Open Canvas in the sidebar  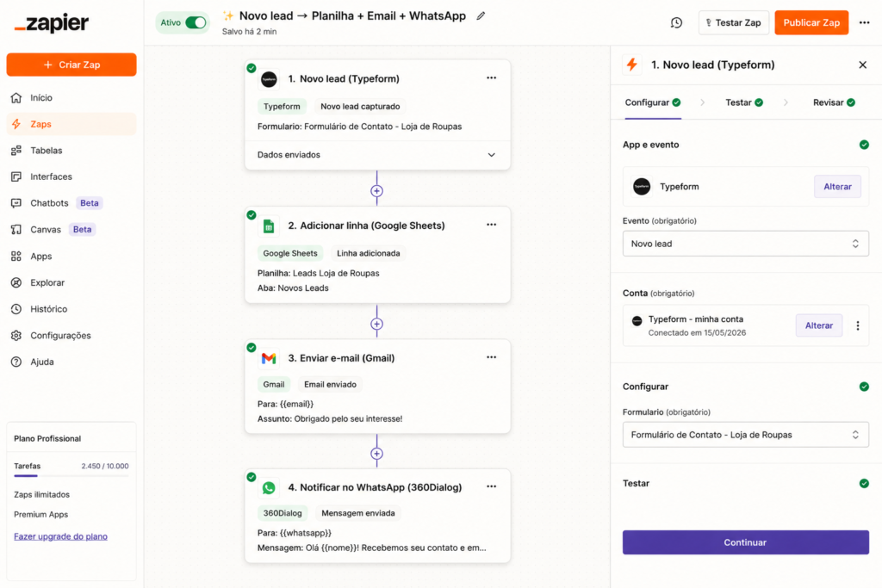pyautogui.click(x=71, y=229)
